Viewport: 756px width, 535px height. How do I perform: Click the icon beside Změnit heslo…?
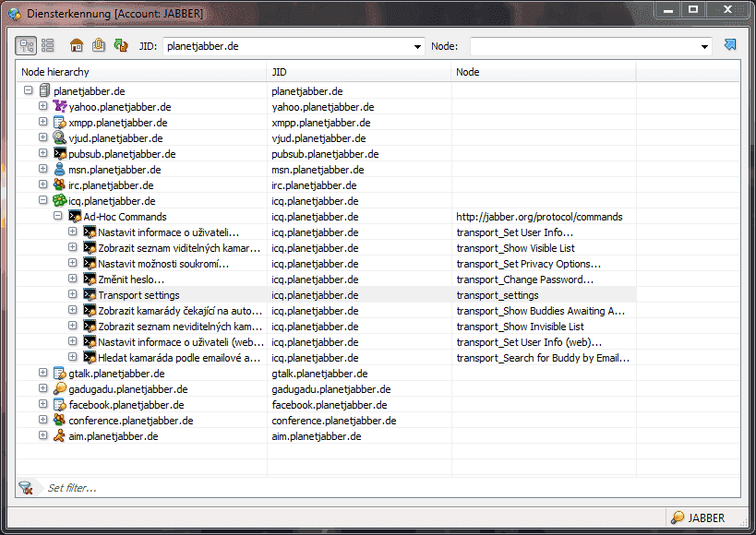[90, 279]
